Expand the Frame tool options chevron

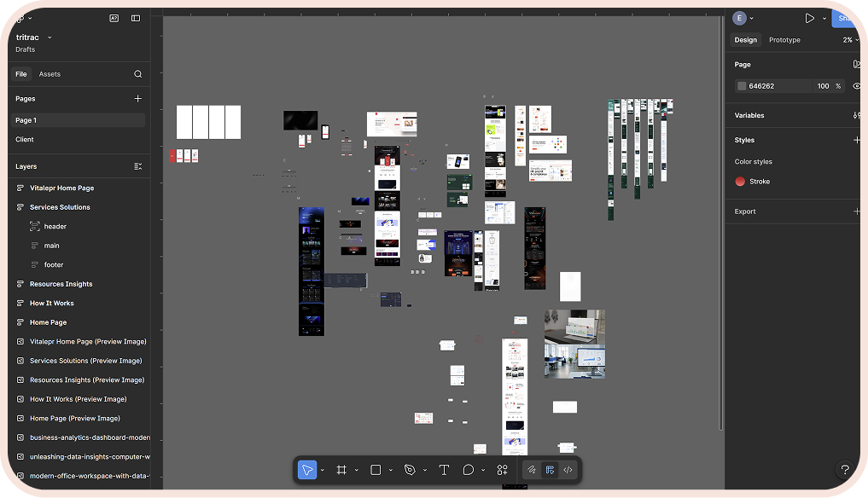click(355, 471)
